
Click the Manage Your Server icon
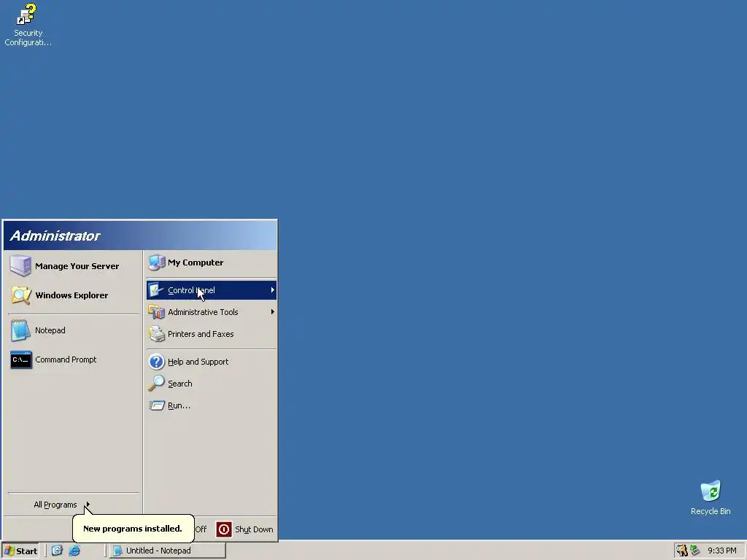coord(20,265)
